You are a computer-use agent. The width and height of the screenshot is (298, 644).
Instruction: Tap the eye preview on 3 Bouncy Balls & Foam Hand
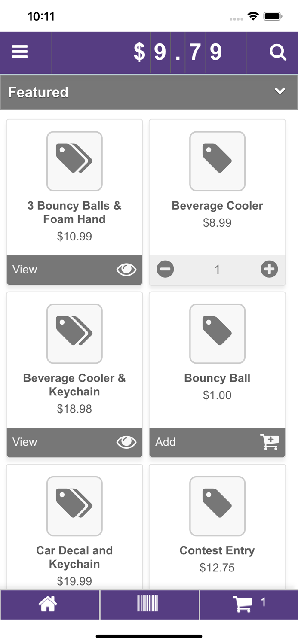click(x=126, y=270)
